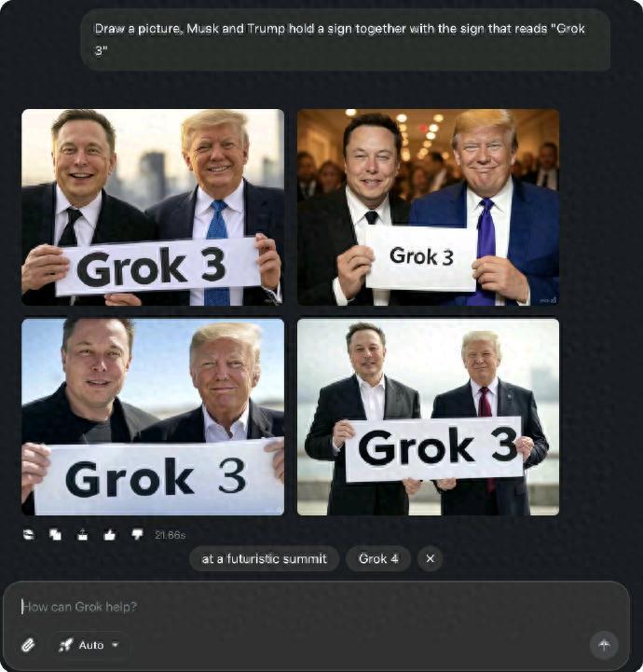
Task: Select the 'Grok 4' suggestion chip
Action: (x=378, y=559)
